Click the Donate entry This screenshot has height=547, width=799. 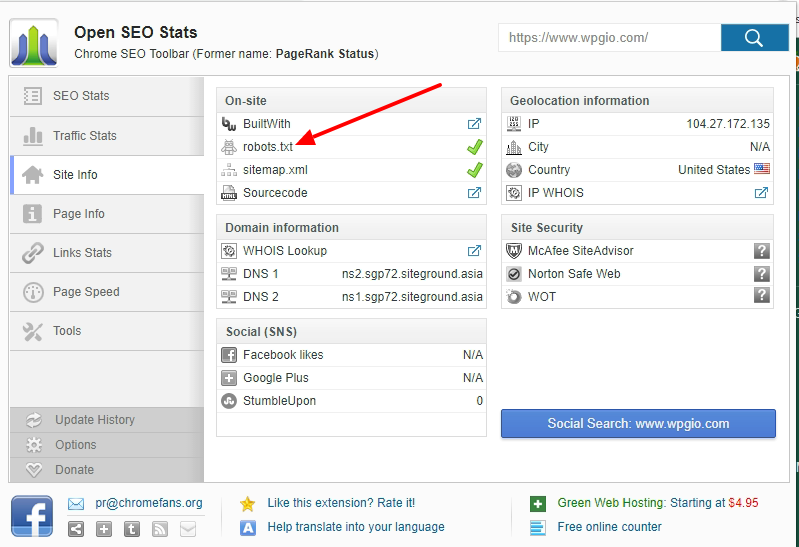tap(107, 470)
